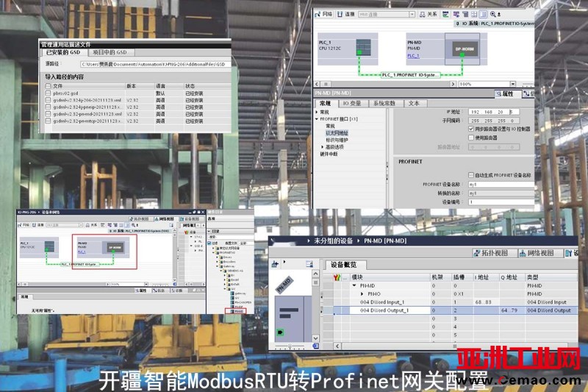This screenshot has width=588, height=392.
Task: Click the IP 地址 input field
Action: click(493, 112)
